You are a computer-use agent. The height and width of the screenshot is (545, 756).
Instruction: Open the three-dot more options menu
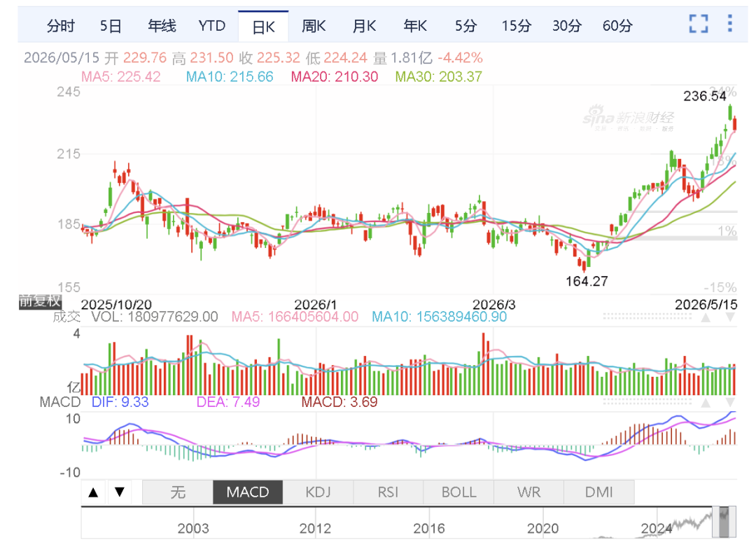pyautogui.click(x=730, y=23)
